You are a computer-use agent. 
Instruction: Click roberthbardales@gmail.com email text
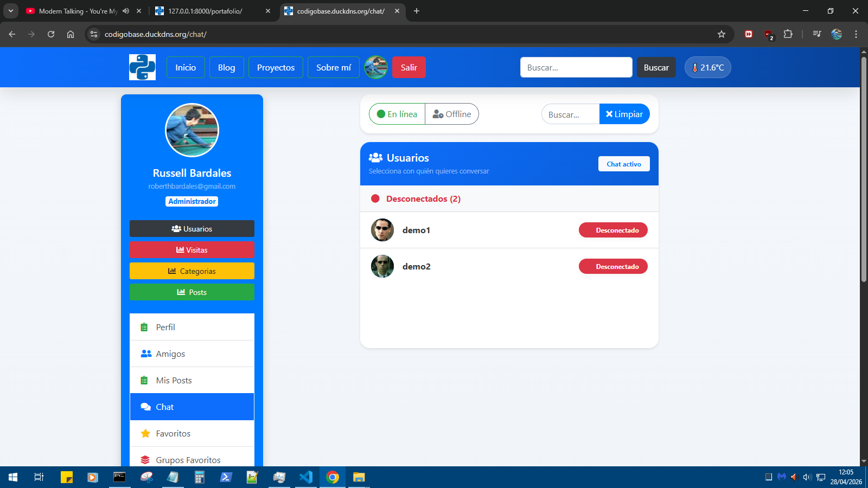(x=192, y=186)
